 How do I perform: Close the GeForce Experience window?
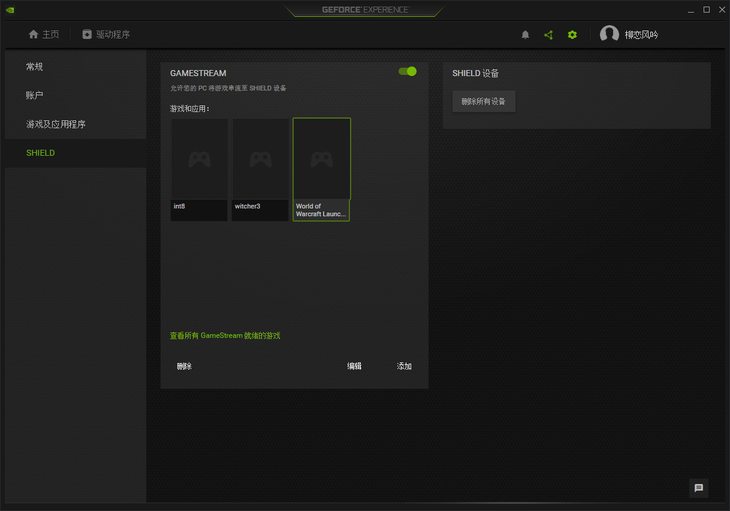point(722,10)
